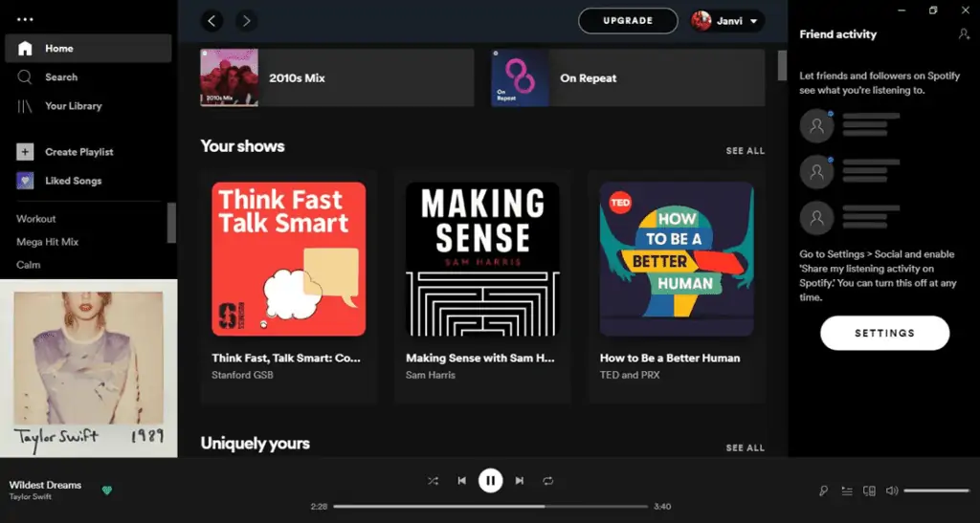Click the SETTINGS button in Friend activity
The height and width of the screenshot is (523, 980).
884,334
